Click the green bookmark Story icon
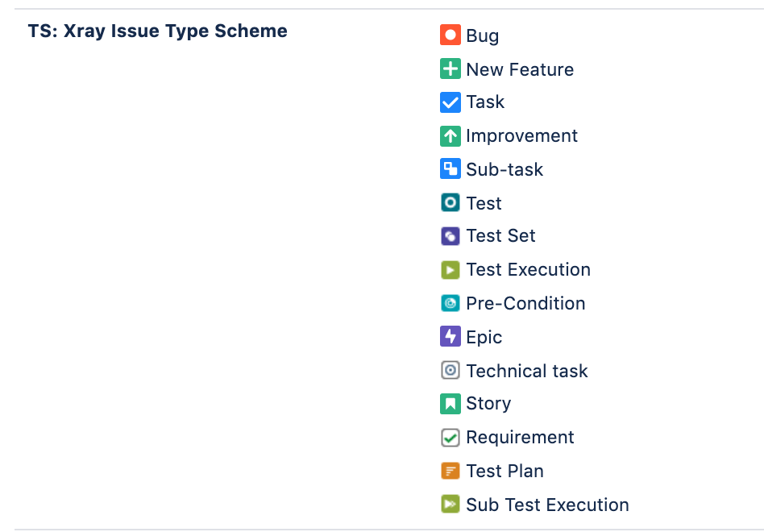This screenshot has width=764, height=532. (451, 404)
